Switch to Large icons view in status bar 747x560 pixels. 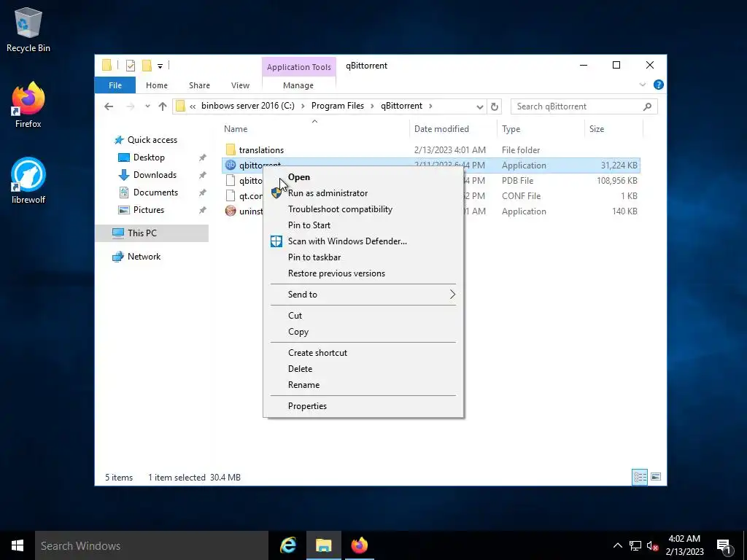[x=656, y=477]
